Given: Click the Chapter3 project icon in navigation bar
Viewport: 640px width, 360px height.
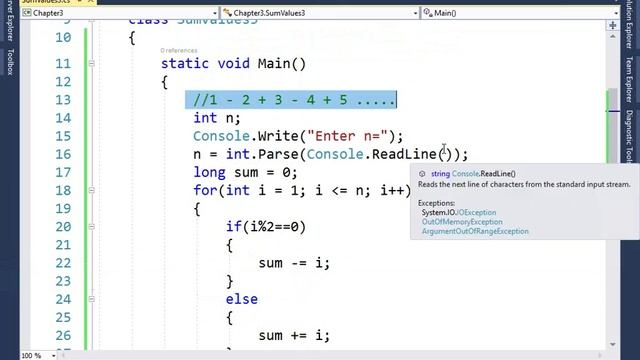Looking at the screenshot, I should (x=27, y=13).
